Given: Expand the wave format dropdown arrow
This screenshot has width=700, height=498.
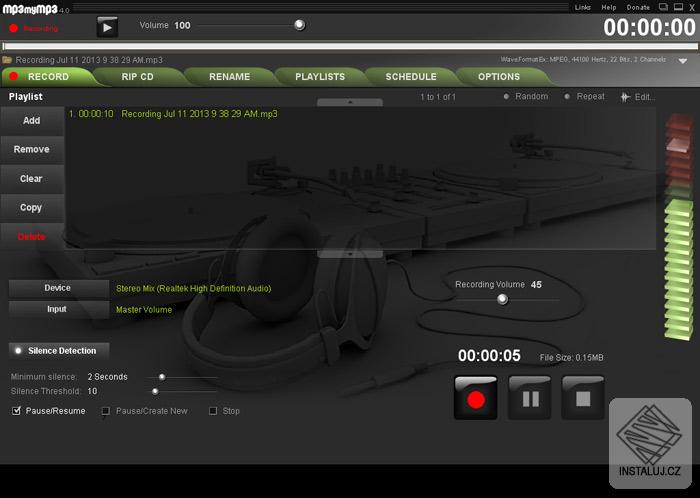Looking at the screenshot, I should pyautogui.click(x=683, y=61).
